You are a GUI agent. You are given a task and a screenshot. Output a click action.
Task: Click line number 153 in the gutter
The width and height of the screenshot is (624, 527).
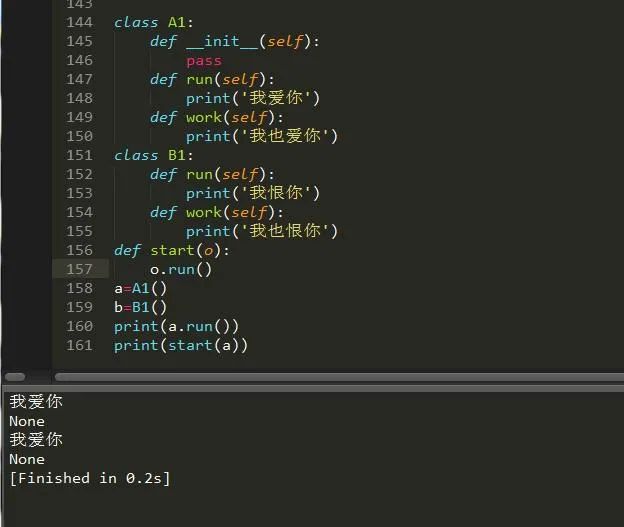pos(80,193)
